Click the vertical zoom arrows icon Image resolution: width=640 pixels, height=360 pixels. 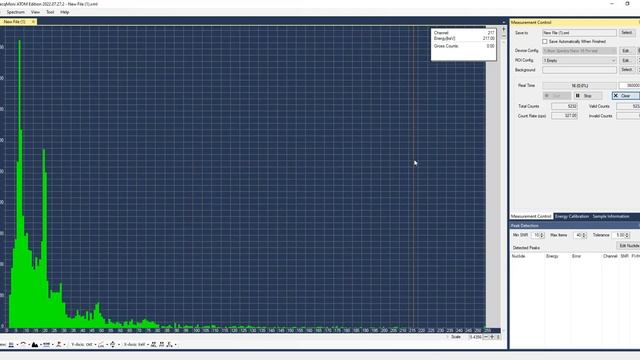pyautogui.click(x=113, y=345)
